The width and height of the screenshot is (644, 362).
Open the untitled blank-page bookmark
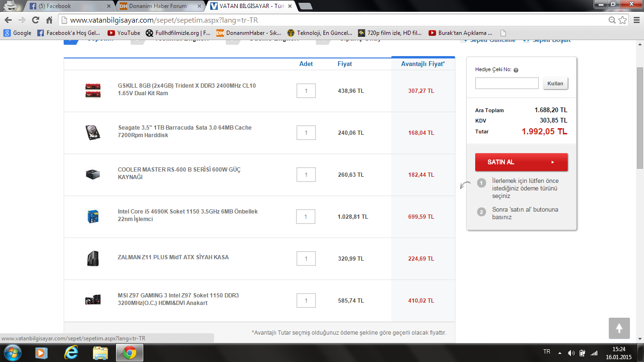click(x=504, y=33)
